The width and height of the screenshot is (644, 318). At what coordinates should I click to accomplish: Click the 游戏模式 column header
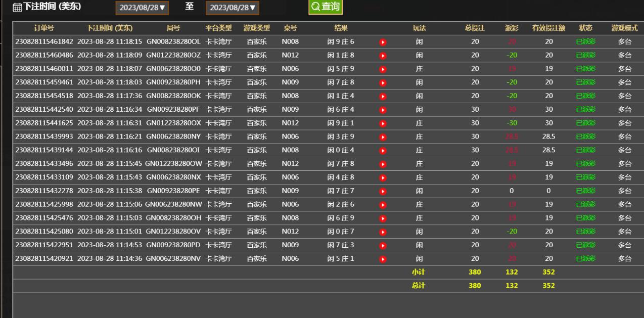(625, 28)
